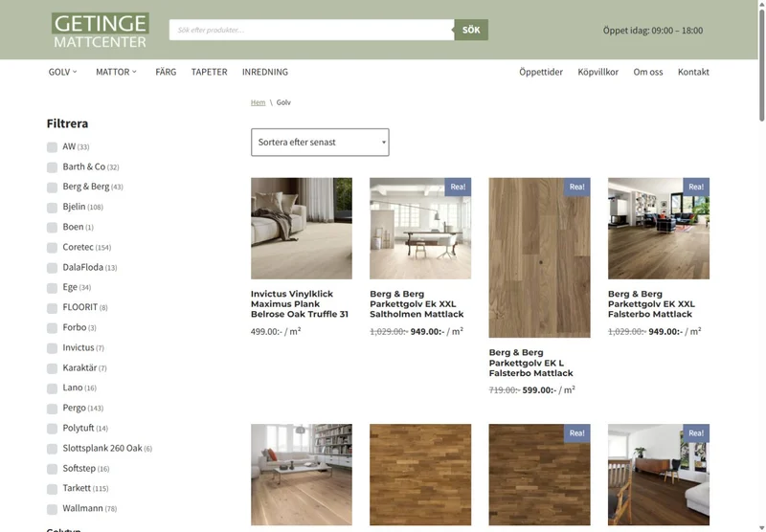Check the Slottsplank 260 Oak filter
This screenshot has width=766, height=532.
pyautogui.click(x=53, y=449)
